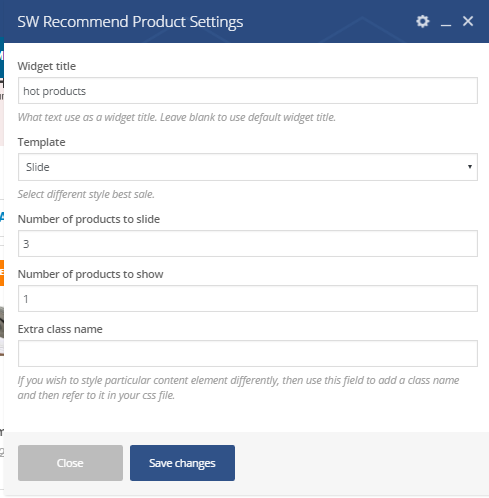Click the 'Number of products to show' label
489x498 pixels.
coord(90,274)
